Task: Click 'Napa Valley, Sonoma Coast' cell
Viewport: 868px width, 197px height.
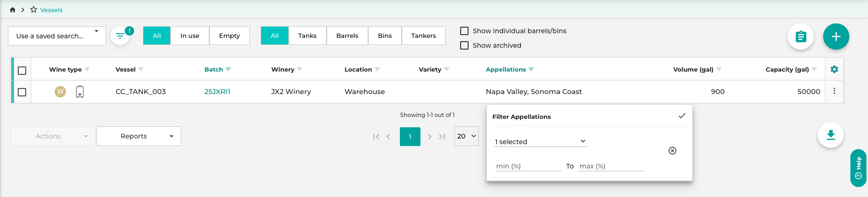Action: pos(534,92)
